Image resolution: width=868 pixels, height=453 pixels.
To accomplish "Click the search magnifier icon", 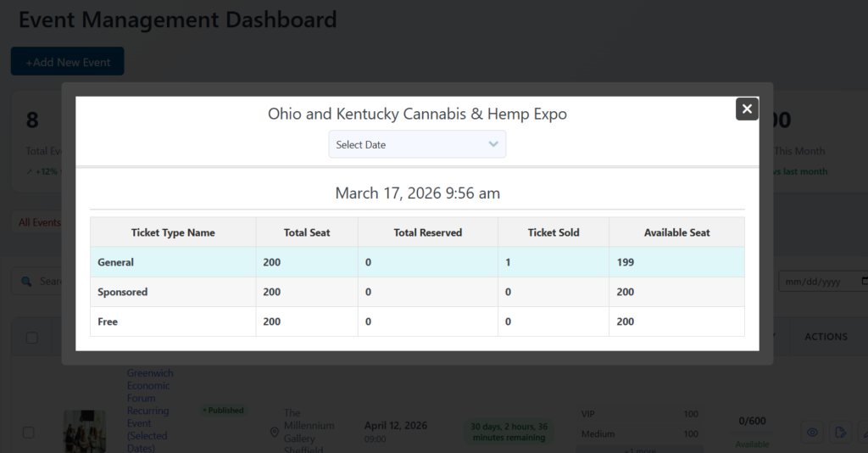I will [27, 281].
